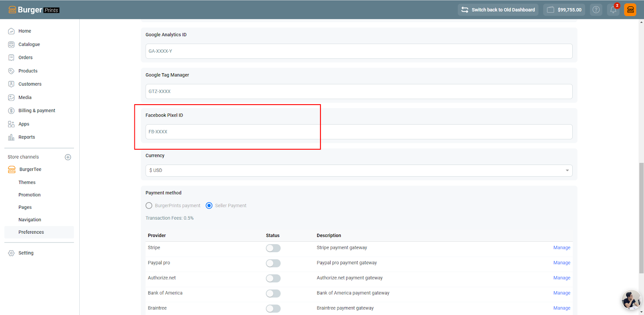Toggle the Paypal pro switch

(273, 263)
